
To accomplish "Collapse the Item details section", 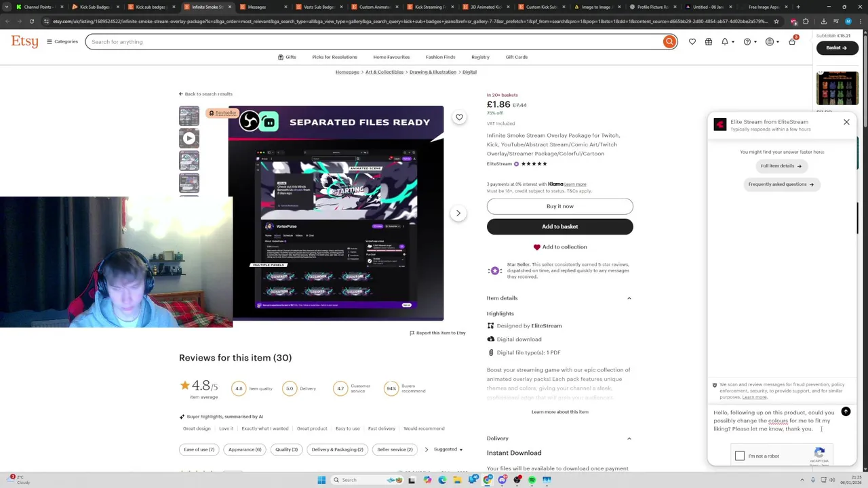I will coord(559,298).
